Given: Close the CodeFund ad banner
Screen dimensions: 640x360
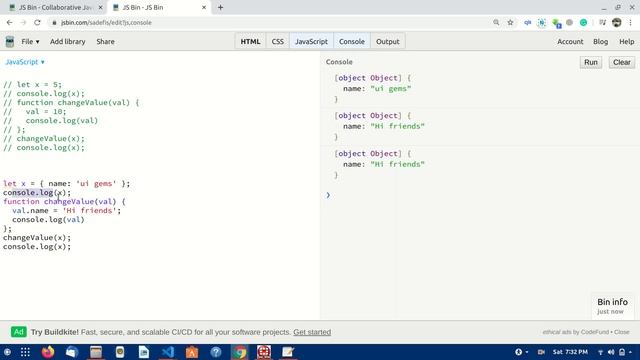Looking at the screenshot, I should click(622, 332).
